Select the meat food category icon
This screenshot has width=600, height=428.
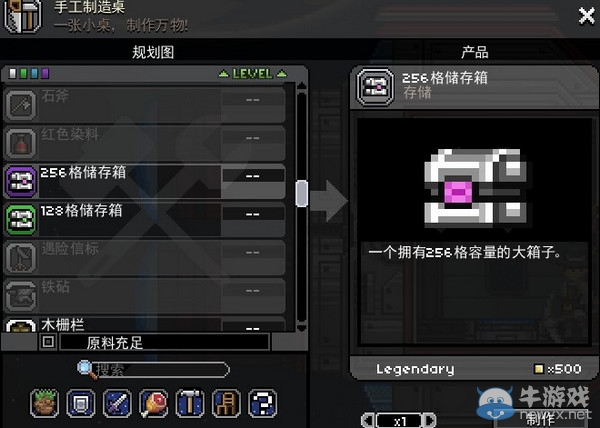click(153, 403)
